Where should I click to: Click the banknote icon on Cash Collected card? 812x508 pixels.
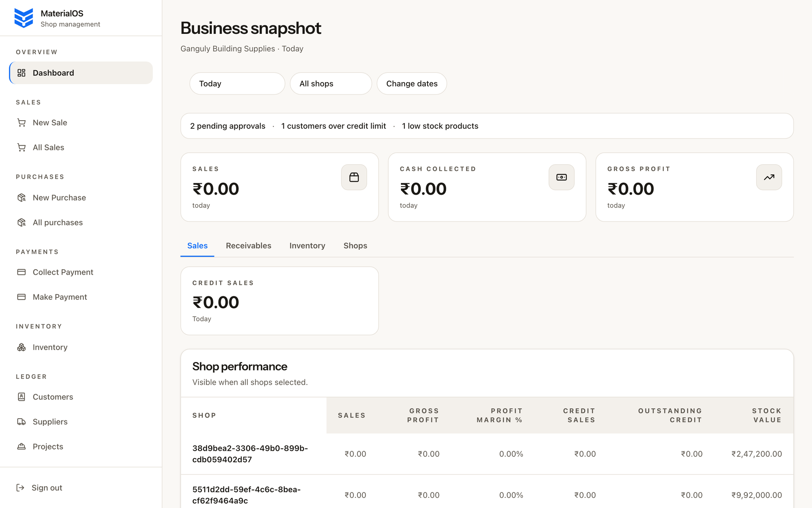pyautogui.click(x=562, y=177)
